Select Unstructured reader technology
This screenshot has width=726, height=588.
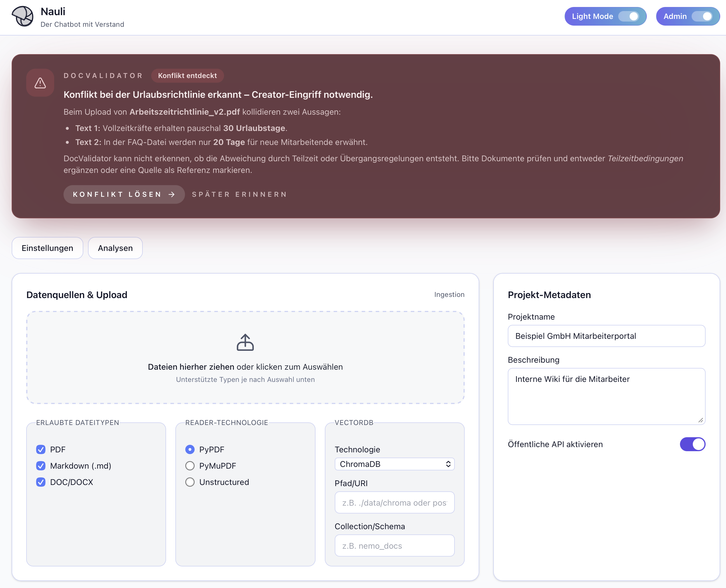(190, 482)
